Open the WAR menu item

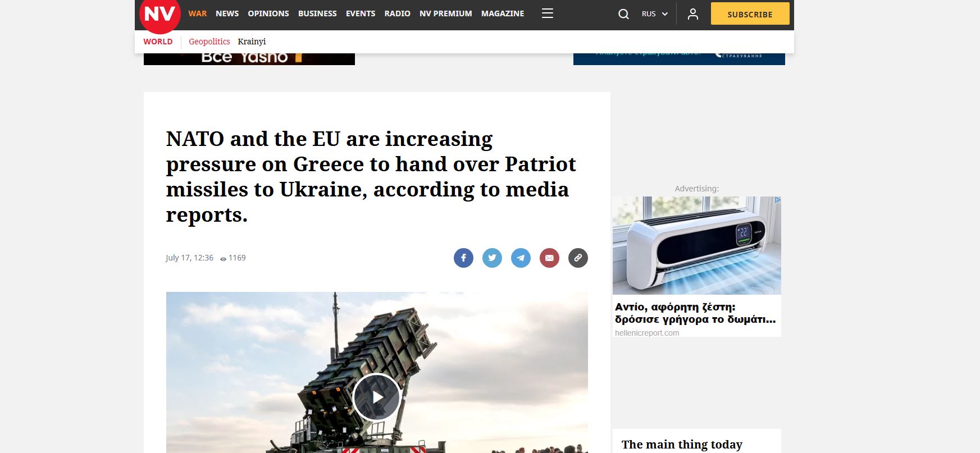[198, 13]
